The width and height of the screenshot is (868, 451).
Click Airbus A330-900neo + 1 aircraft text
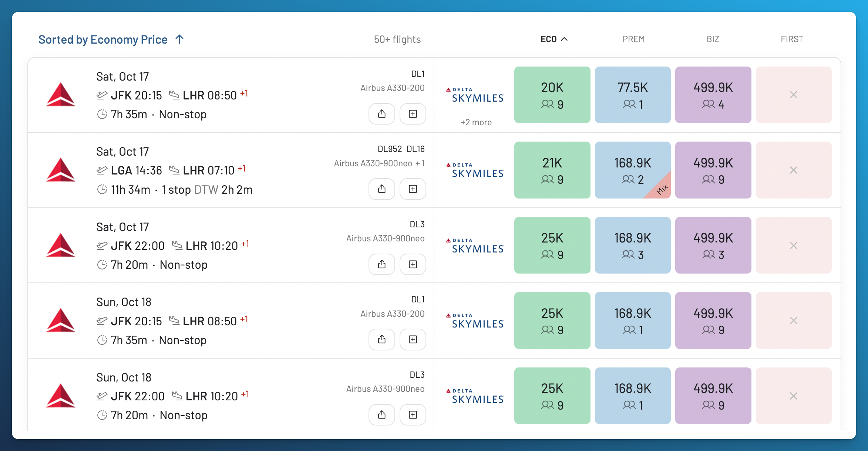coord(379,163)
